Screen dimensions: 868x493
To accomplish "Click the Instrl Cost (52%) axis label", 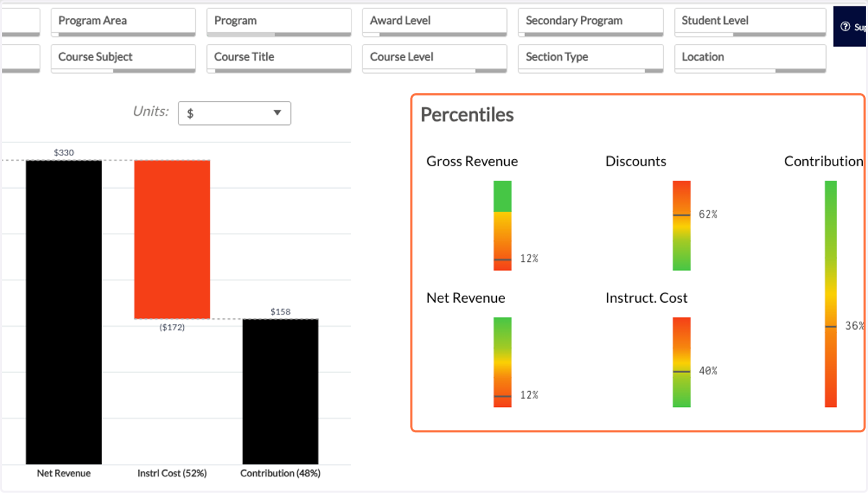I will pyautogui.click(x=172, y=473).
